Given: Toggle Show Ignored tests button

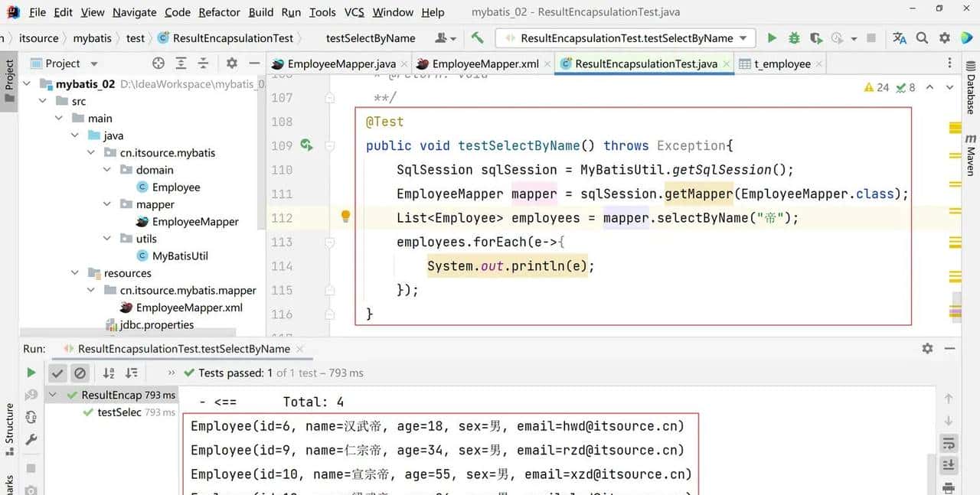Looking at the screenshot, I should click(80, 373).
